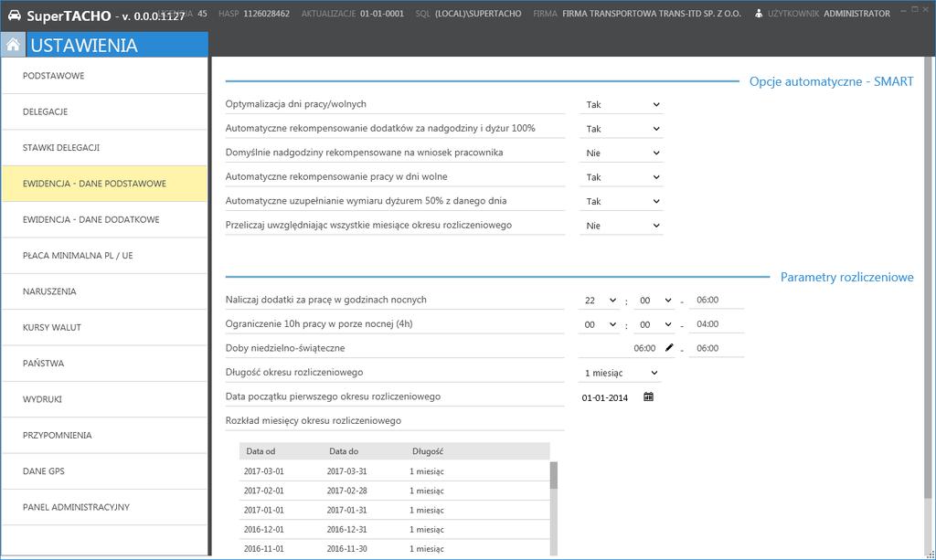Click the periods table scrollbar thumb

(553, 475)
